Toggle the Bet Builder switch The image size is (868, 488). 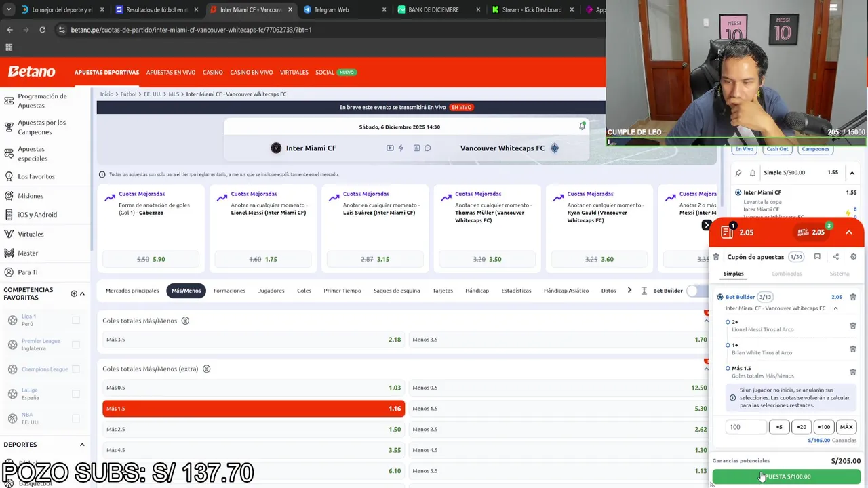click(695, 291)
